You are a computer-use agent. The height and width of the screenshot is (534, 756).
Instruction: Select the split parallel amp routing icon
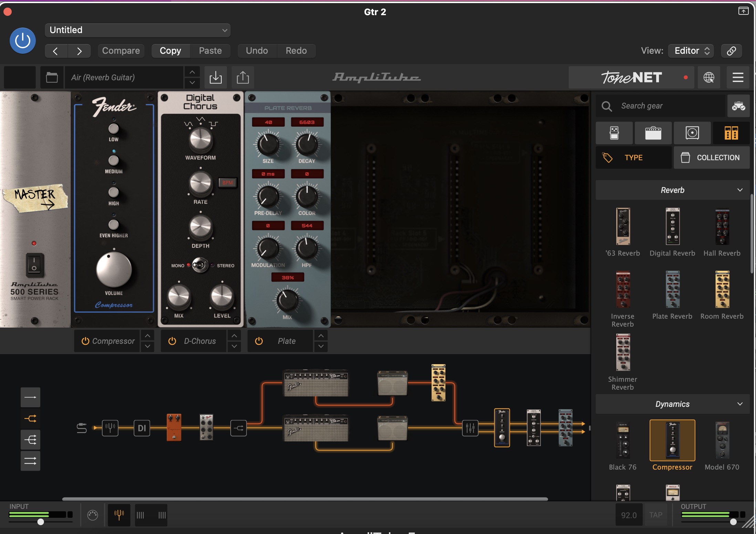coord(30,419)
